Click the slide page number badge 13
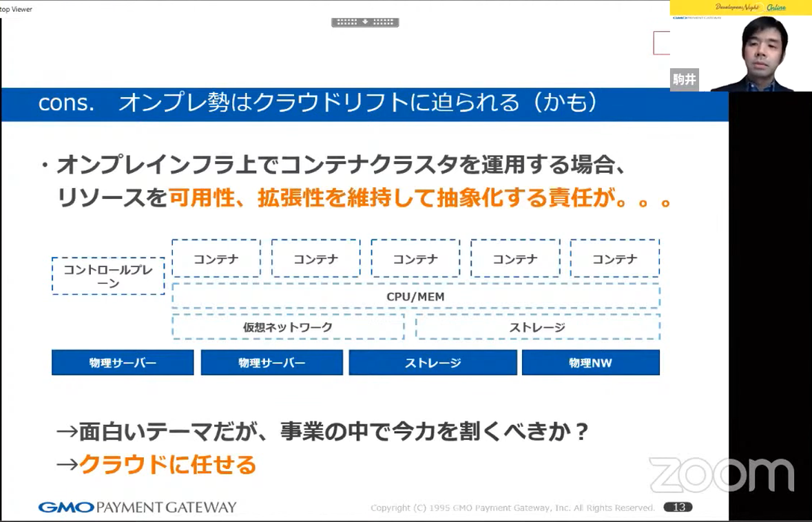The height and width of the screenshot is (522, 812). [678, 508]
